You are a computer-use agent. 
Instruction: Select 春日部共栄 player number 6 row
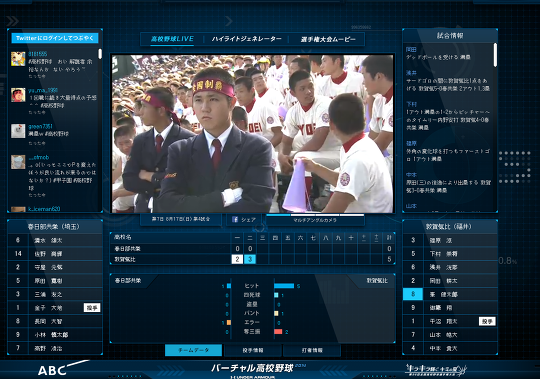[x=55, y=240]
